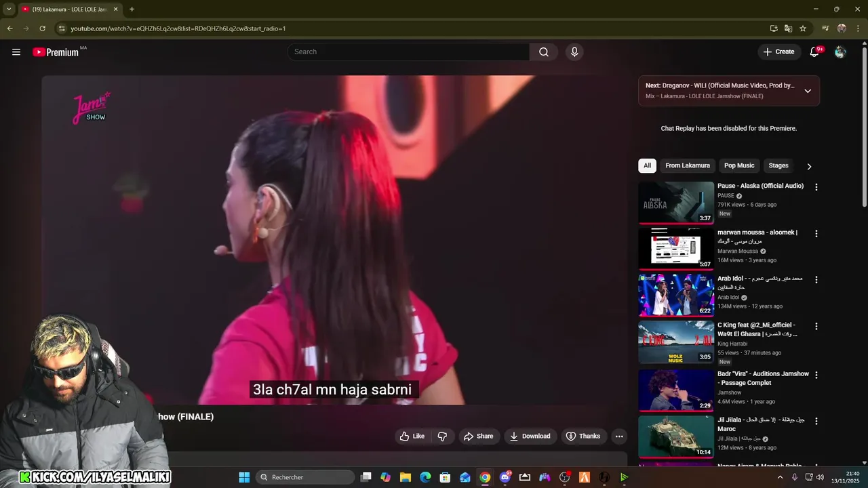The height and width of the screenshot is (488, 868).
Task: Expand the Next: Draganov - WILI playlist panel
Action: tap(808, 91)
